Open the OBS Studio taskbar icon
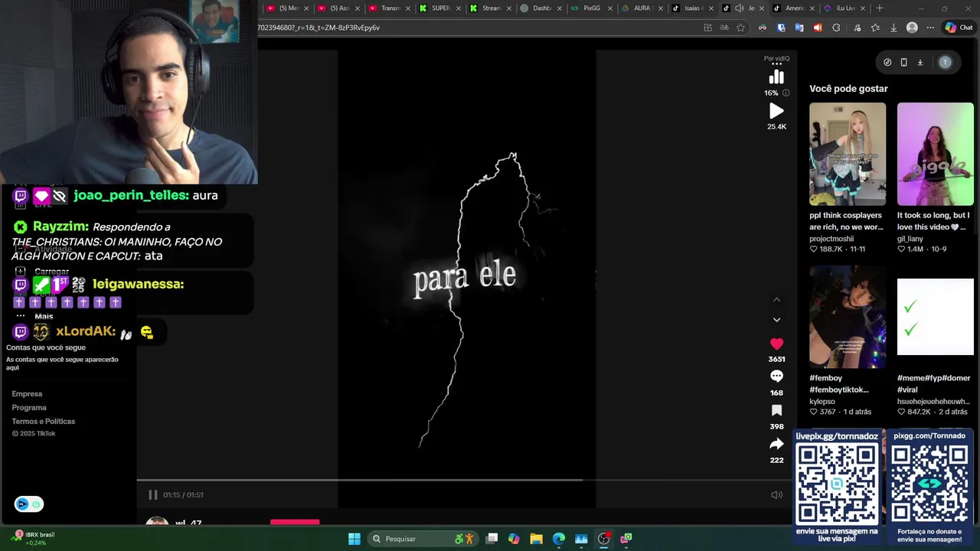 point(604,539)
